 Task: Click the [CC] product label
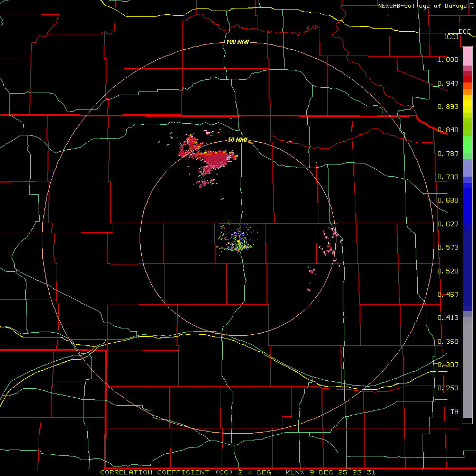[x=452, y=36]
